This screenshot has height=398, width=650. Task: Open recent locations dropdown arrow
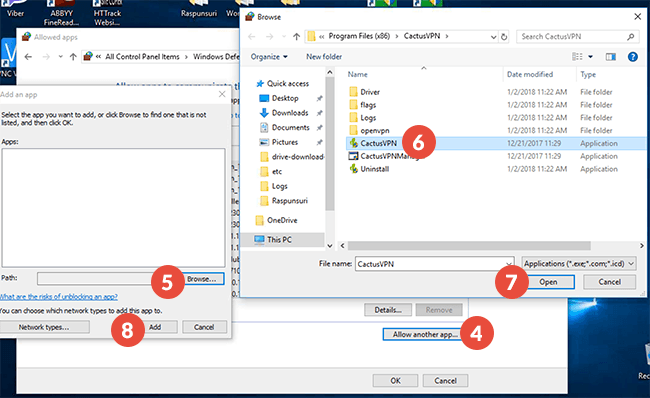(x=284, y=36)
